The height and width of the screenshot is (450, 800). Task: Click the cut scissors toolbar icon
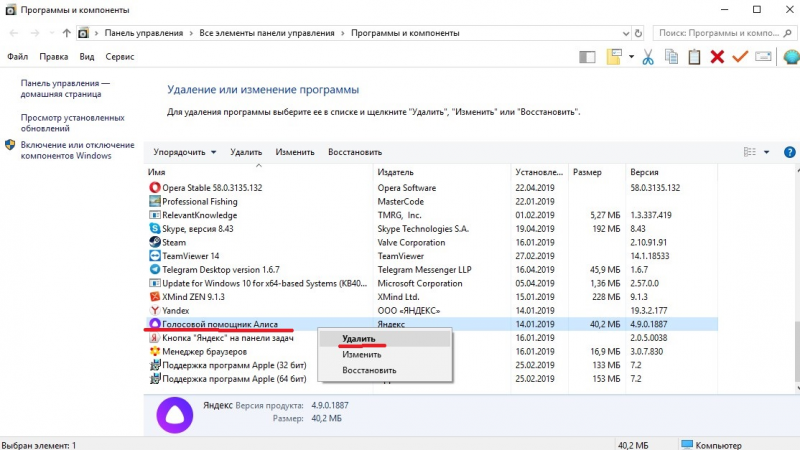(x=648, y=57)
